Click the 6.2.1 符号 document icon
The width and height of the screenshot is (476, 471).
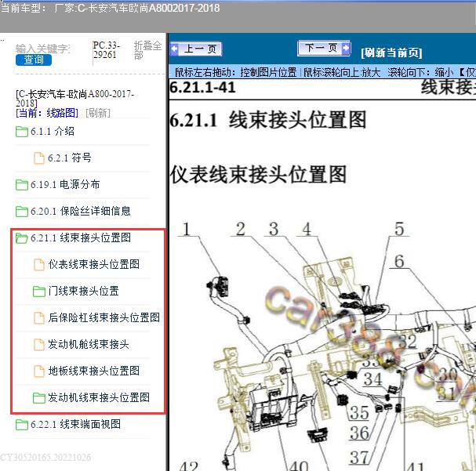click(39, 158)
